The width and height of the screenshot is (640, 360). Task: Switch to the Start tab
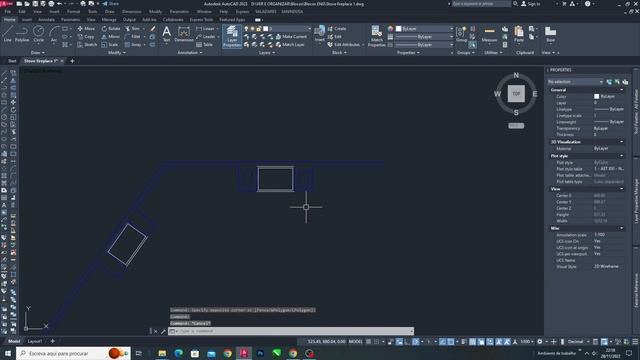(12, 61)
